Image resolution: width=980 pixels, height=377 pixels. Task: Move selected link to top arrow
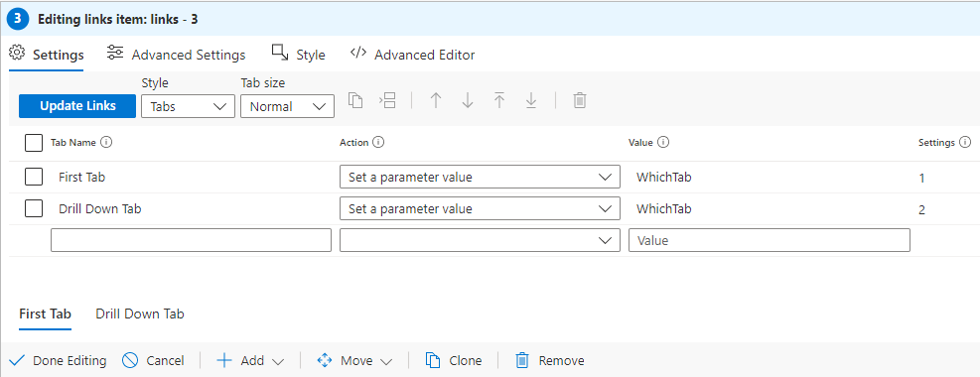tap(499, 100)
